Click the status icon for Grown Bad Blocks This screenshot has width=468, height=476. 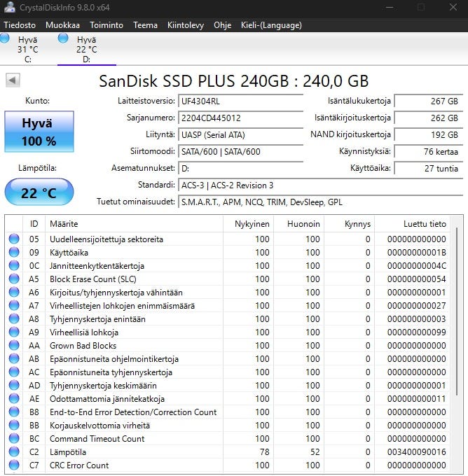point(14,346)
